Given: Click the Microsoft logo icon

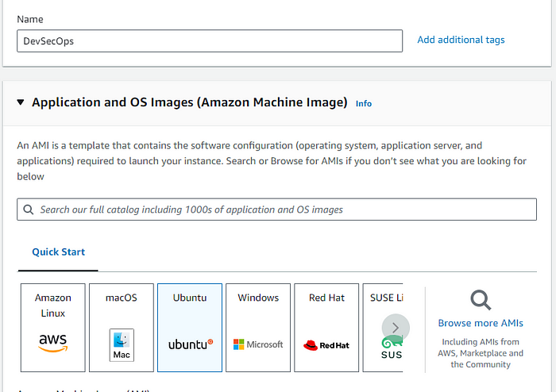Looking at the screenshot, I should pyautogui.click(x=258, y=344).
